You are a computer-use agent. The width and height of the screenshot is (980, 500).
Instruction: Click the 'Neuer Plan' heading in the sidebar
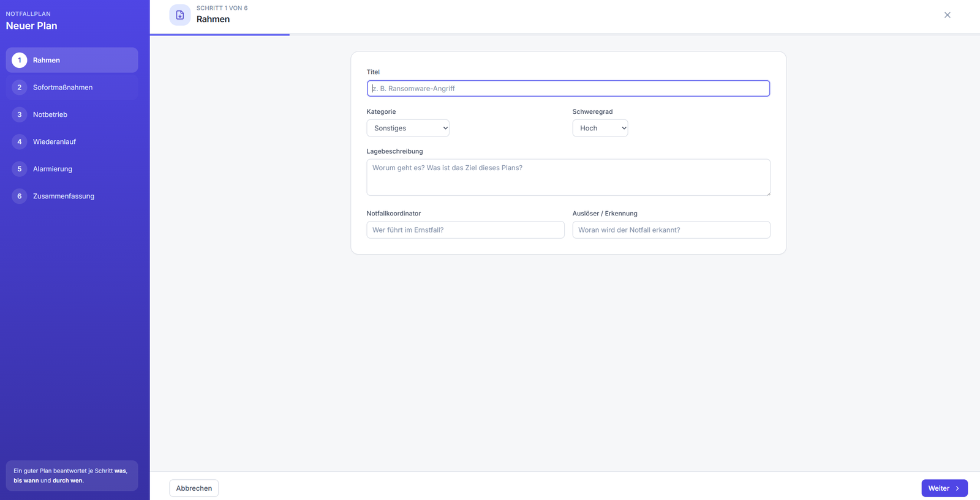point(32,26)
